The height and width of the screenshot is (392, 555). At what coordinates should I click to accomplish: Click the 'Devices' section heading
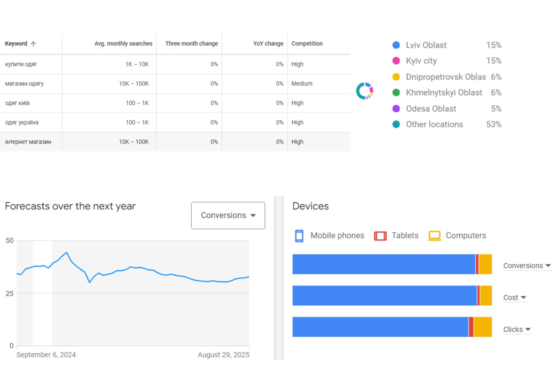tap(311, 206)
